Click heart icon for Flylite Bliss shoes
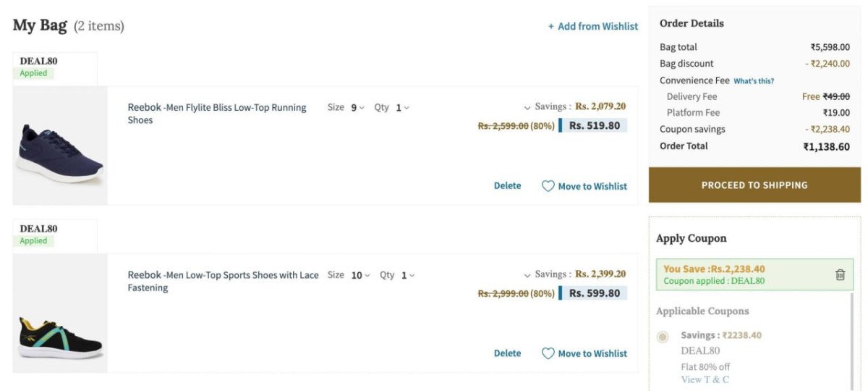The image size is (868, 391). (548, 186)
